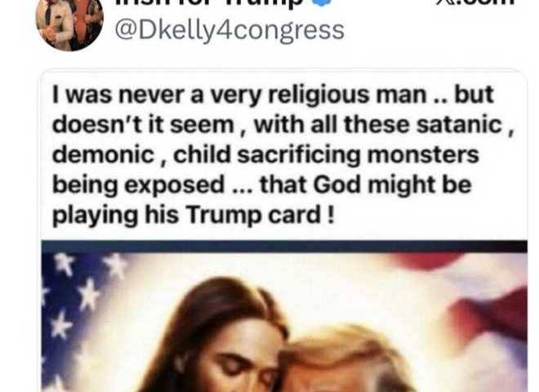Screen dimensions: 539x392
Task: Click the dark blue strip above the image
Action: pyautogui.click(x=284, y=247)
